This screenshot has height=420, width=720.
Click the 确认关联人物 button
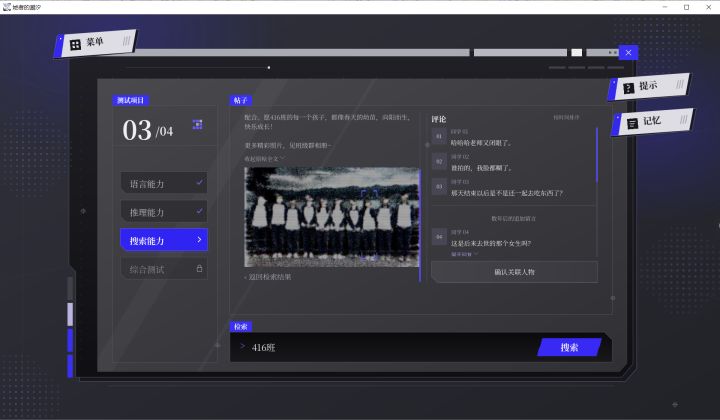pyautogui.click(x=514, y=272)
